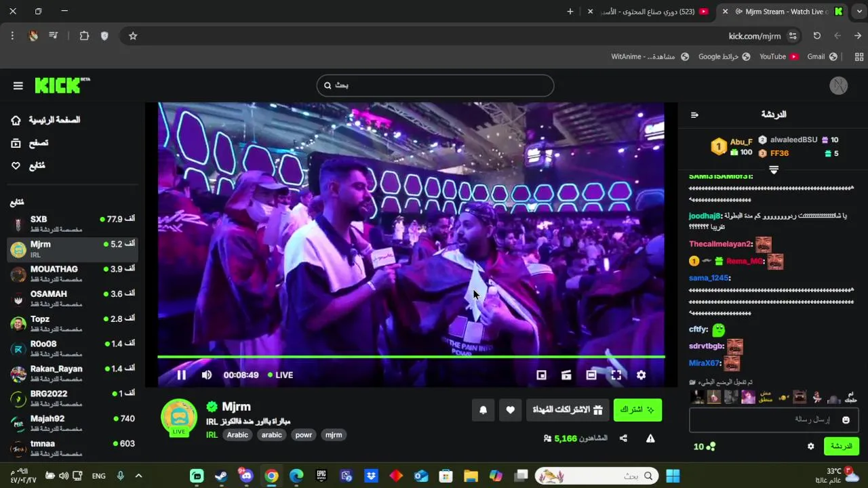This screenshot has width=868, height=488.
Task: Seek on the green stream progress bar
Action: [x=411, y=357]
